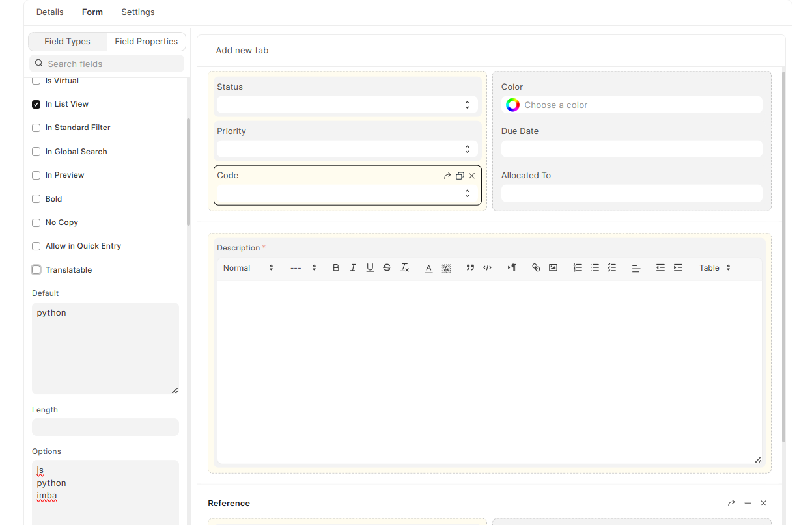Screen dimensions: 812x525
Task: Apply strikethrough in Description toolbar
Action: [387, 268]
